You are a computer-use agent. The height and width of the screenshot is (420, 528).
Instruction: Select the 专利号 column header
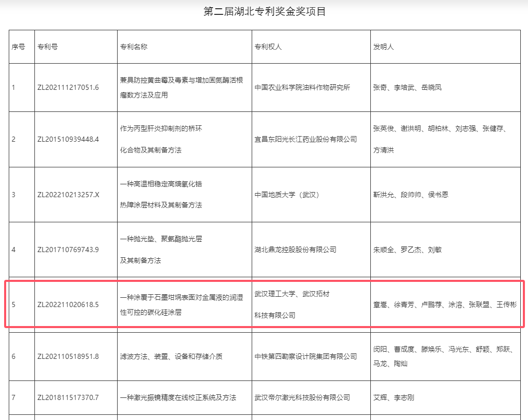point(47,47)
